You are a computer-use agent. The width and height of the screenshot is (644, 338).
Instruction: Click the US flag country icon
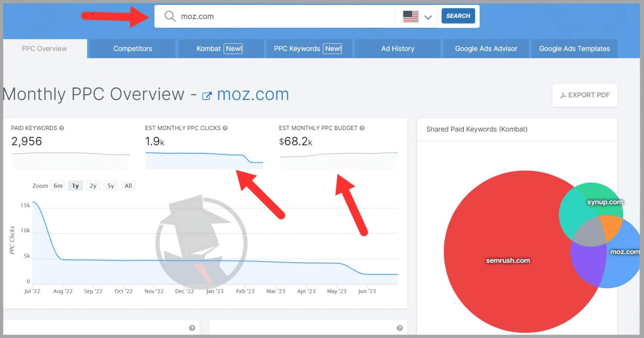coord(411,16)
